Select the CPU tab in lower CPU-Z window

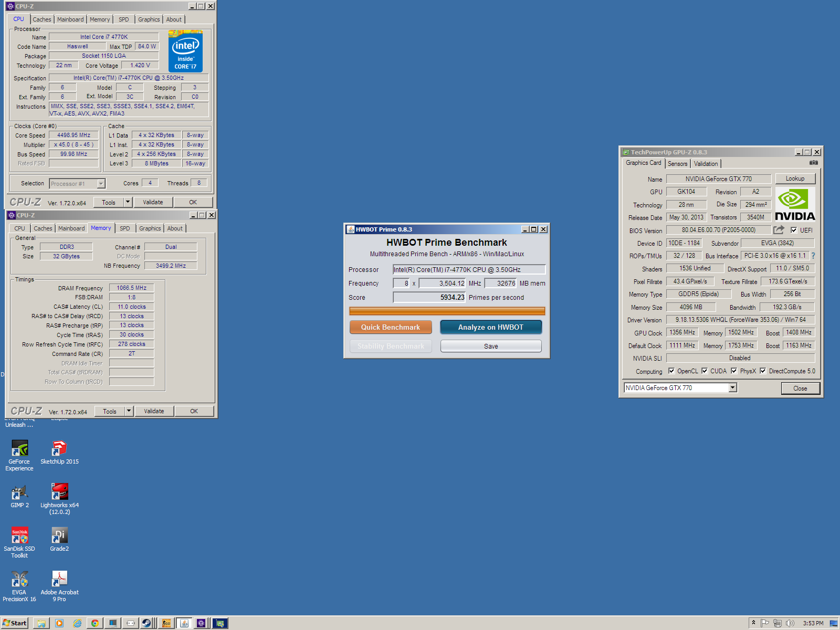(19, 228)
